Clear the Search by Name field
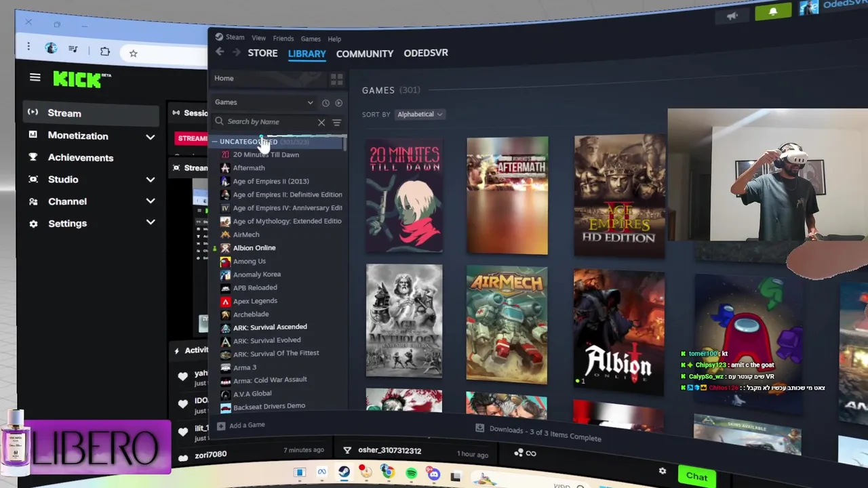The width and height of the screenshot is (868, 488). point(321,123)
